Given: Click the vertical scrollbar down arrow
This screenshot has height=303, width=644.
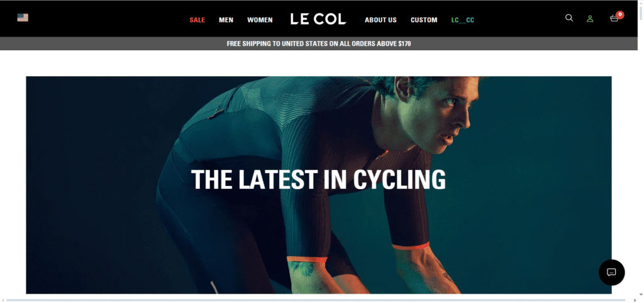Looking at the screenshot, I should pyautogui.click(x=641, y=294).
